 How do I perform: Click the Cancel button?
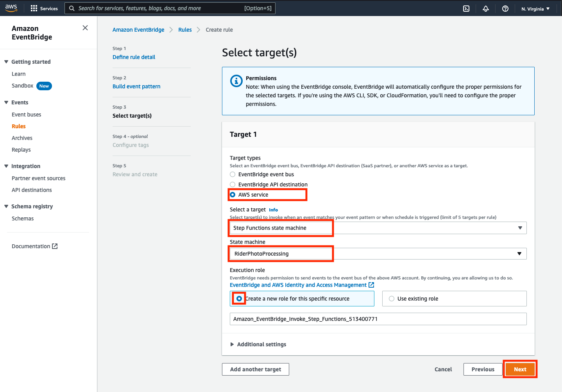point(443,369)
